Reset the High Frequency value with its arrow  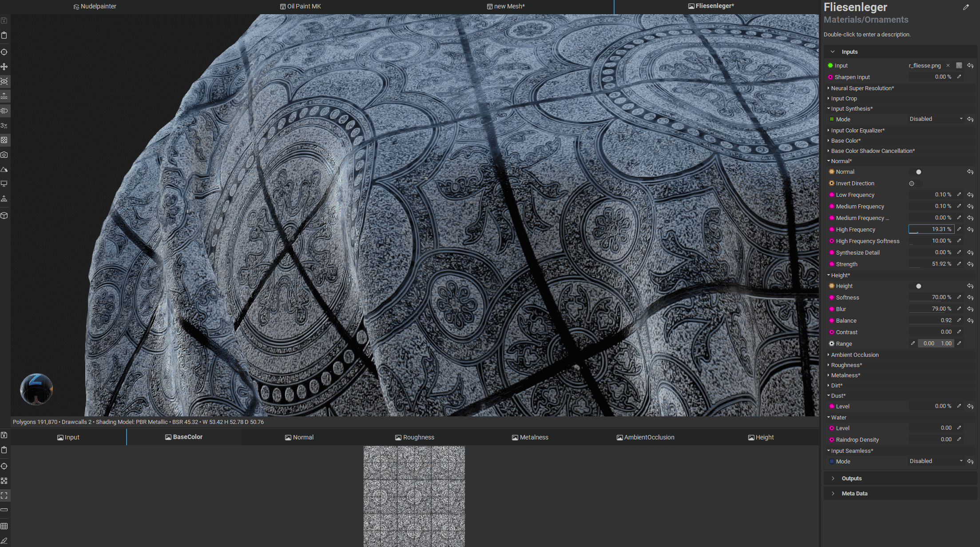pos(970,230)
